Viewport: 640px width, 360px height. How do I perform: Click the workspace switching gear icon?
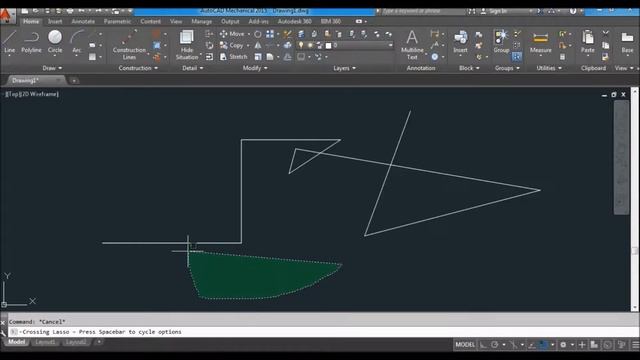pos(563,345)
